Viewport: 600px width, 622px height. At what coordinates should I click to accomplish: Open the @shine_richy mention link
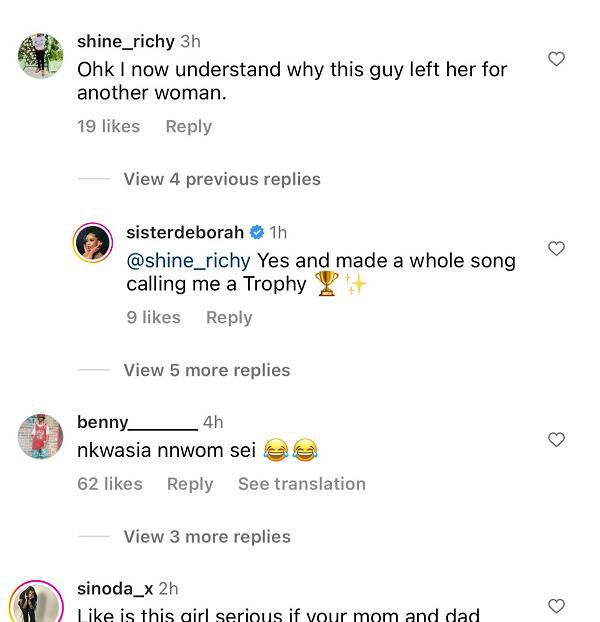coord(188,260)
